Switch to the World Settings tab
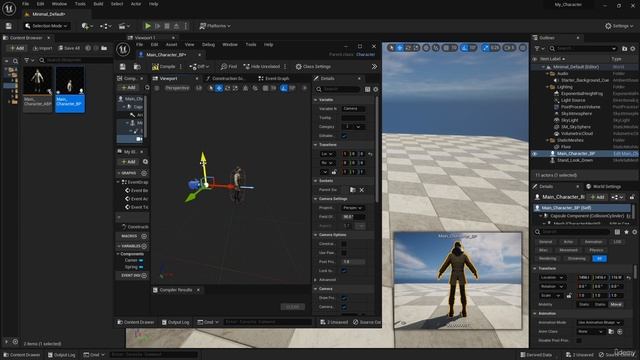This screenshot has width=640, height=360. [604, 187]
